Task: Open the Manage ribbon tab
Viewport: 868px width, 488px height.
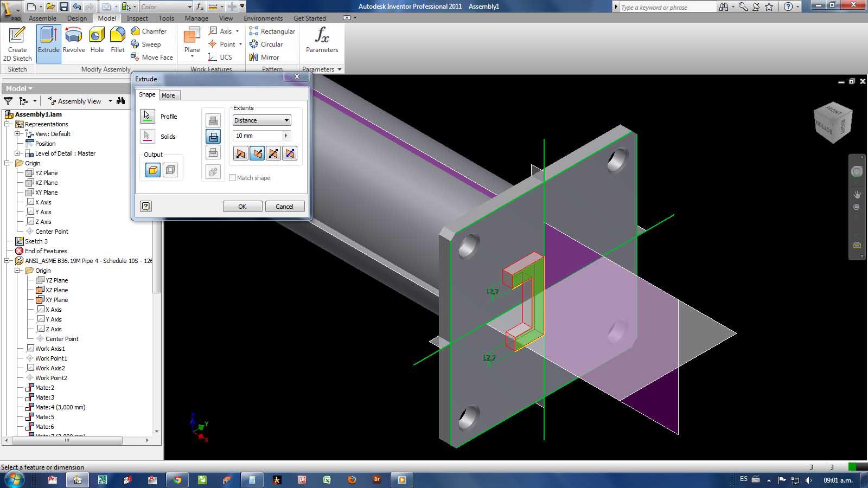Action: coord(196,18)
